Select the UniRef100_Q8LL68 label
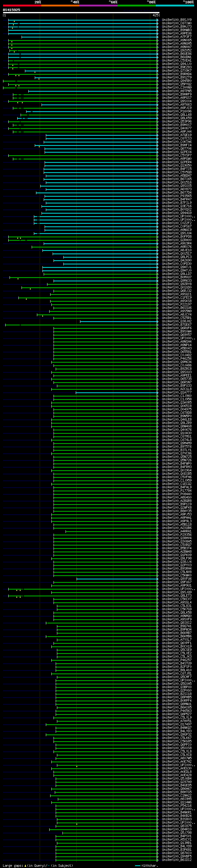Viewport: 197px width, 868px height. 177,115
